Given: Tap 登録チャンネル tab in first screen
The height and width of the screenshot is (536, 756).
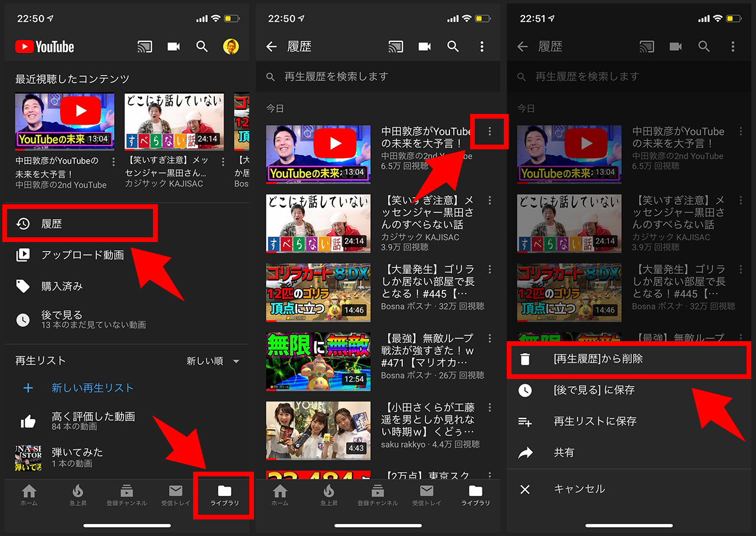Looking at the screenshot, I should point(126,495).
